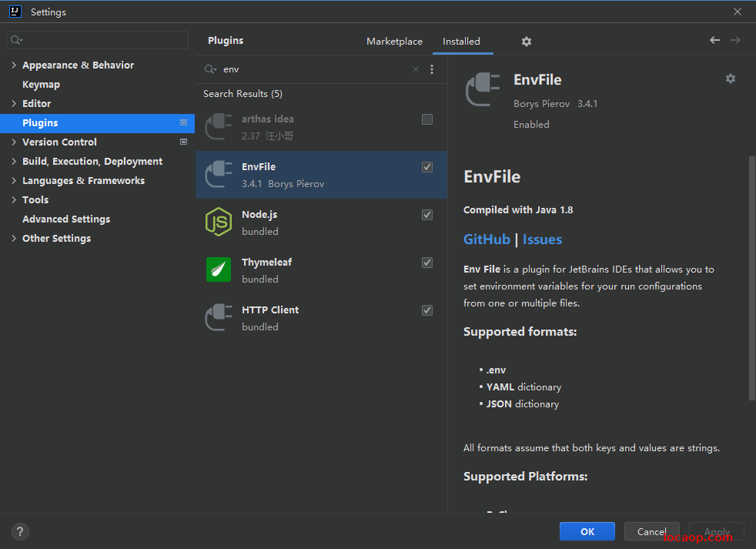Image resolution: width=756 pixels, height=549 pixels.
Task: Click the Search Results (5) header
Action: click(x=243, y=94)
